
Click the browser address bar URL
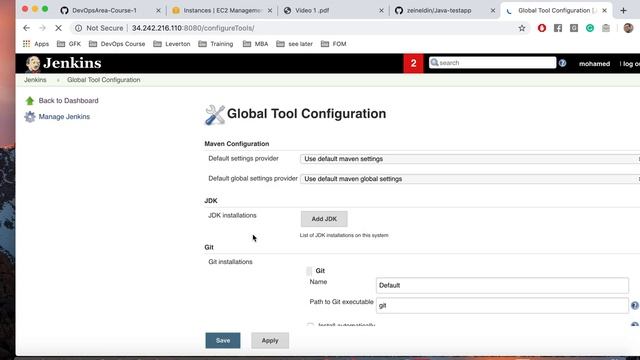pos(193,28)
